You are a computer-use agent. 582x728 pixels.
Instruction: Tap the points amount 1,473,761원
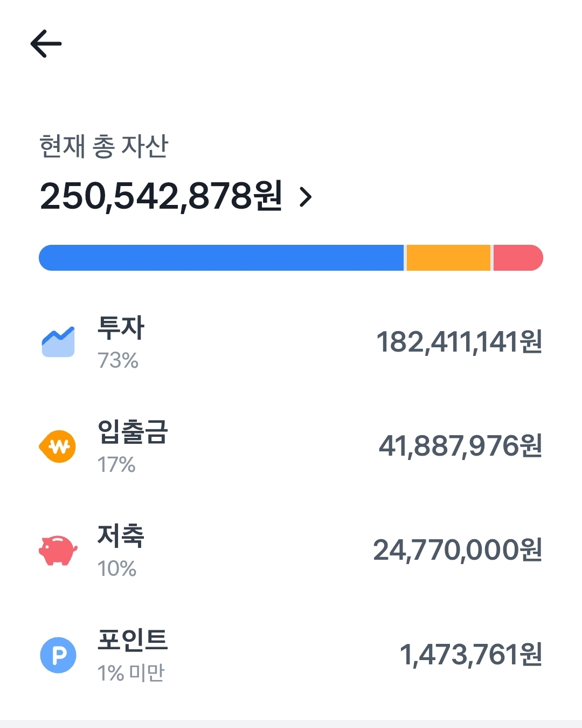tap(470, 655)
